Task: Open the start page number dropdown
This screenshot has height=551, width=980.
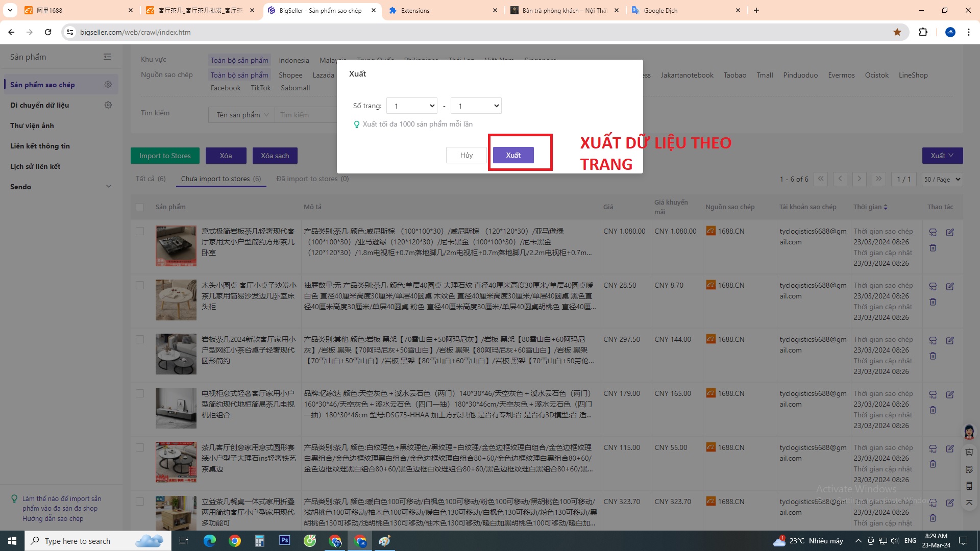Action: click(x=411, y=106)
